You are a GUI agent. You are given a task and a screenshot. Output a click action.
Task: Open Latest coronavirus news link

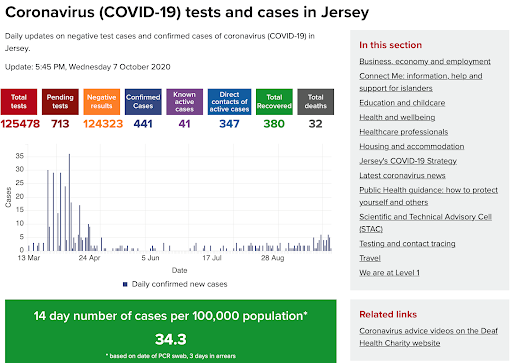click(402, 175)
